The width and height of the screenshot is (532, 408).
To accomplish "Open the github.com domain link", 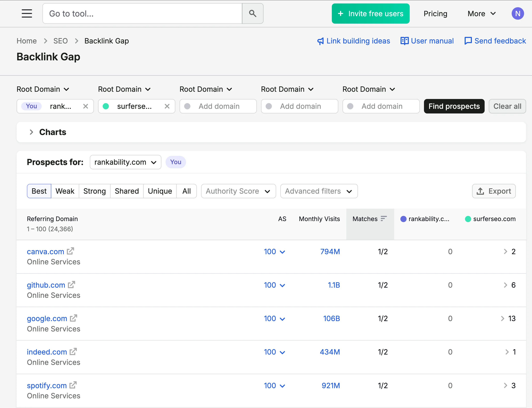I will (46, 285).
